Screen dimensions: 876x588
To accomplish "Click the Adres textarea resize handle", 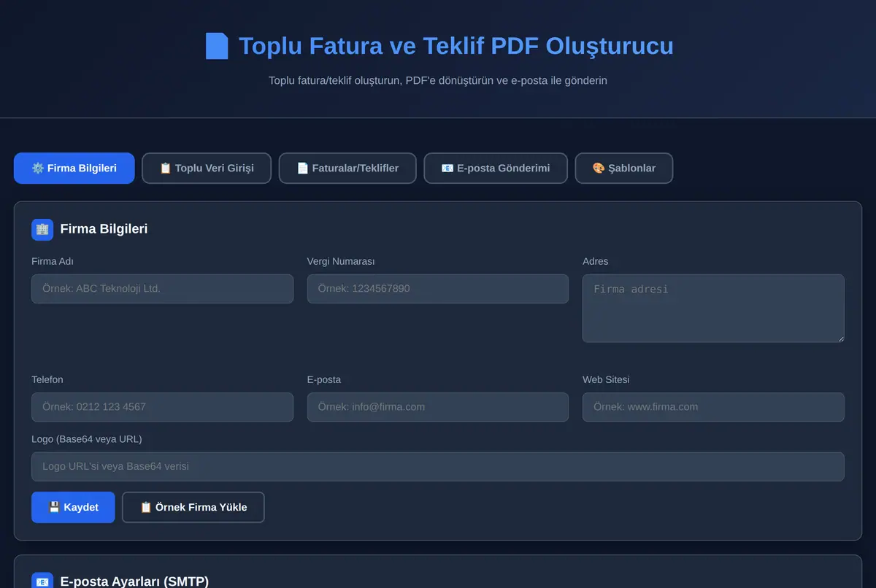I will 839,338.
